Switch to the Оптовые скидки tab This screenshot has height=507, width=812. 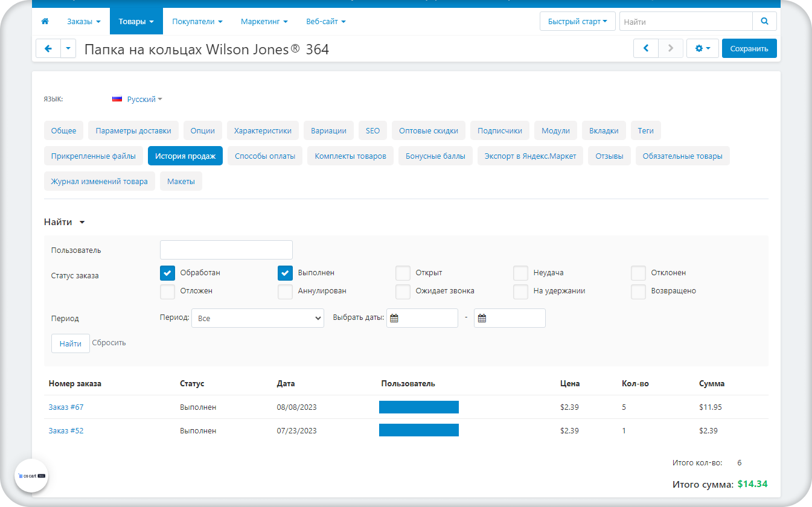point(429,130)
